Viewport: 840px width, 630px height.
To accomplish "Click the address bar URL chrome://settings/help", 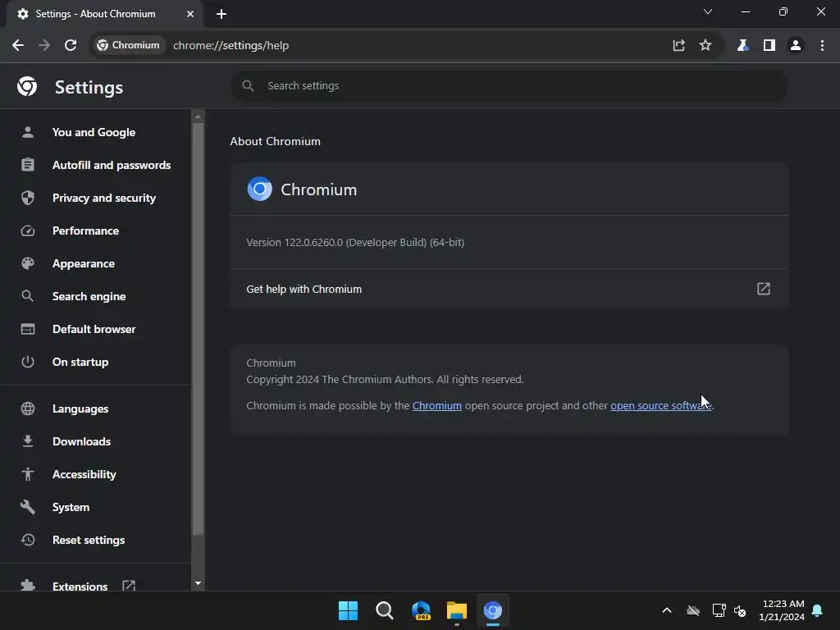I will click(231, 46).
